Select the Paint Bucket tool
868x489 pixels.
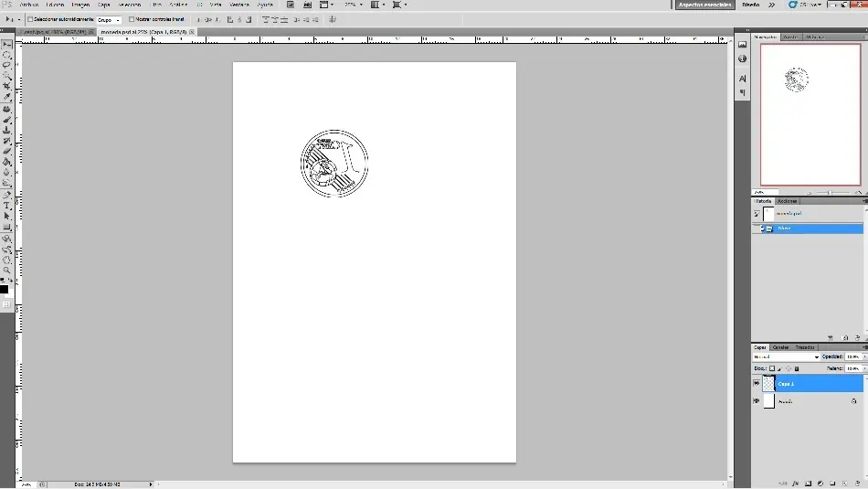point(6,162)
